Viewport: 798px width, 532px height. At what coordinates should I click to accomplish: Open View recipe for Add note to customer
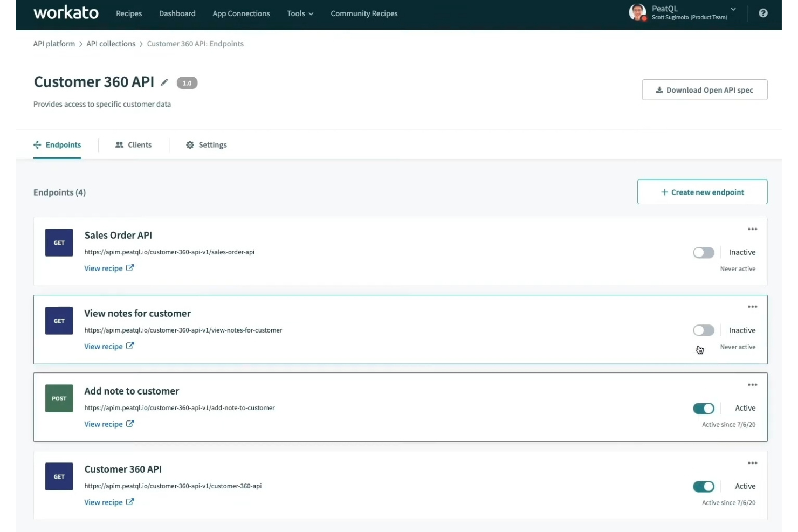coord(104,424)
